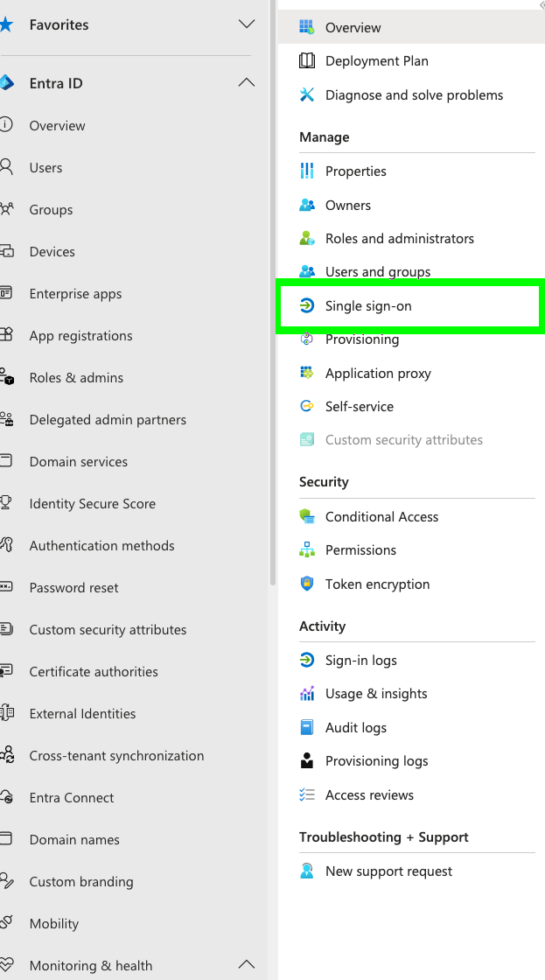Open Devices in the sidebar
The width and height of the screenshot is (545, 980).
tap(52, 251)
